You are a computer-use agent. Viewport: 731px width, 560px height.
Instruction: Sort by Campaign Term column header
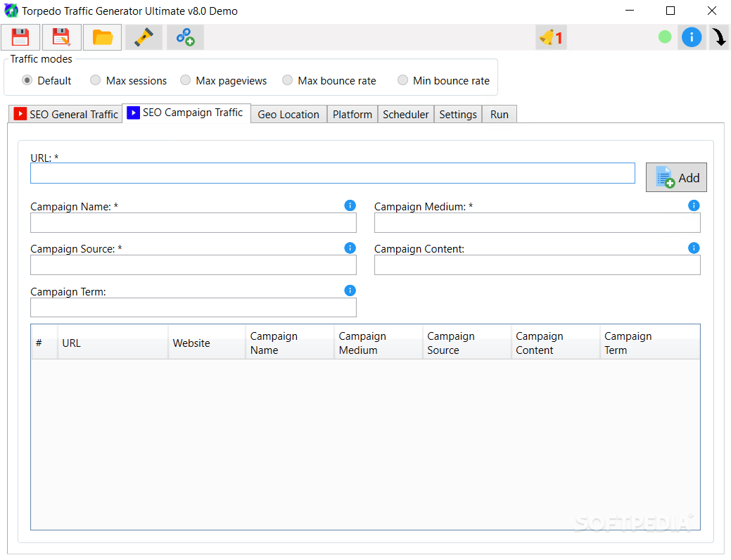tap(650, 343)
